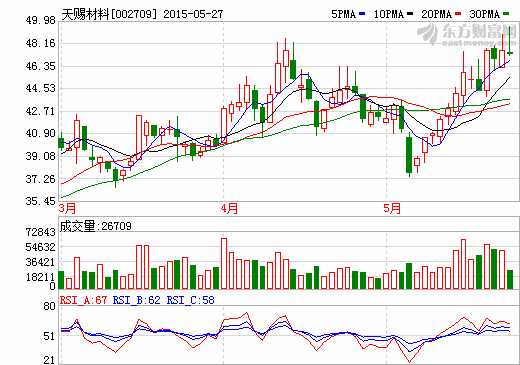This screenshot has height=365, width=520.
Task: Click the 36421 volume axis label
Action: [x=41, y=262]
